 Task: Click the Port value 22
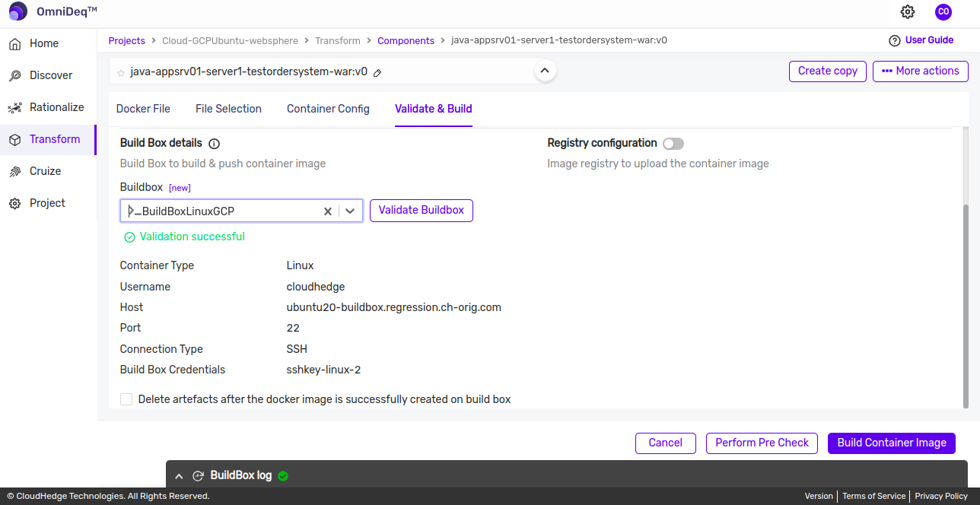(293, 329)
